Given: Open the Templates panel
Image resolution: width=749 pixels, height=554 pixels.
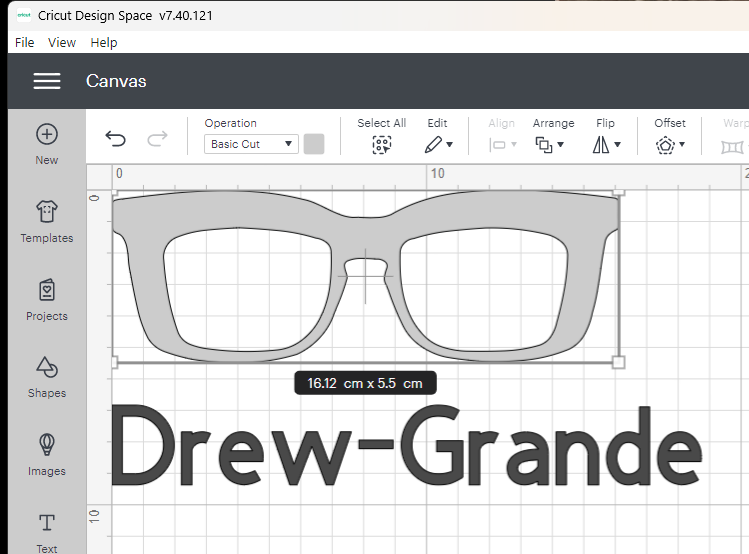Looking at the screenshot, I should [47, 212].
